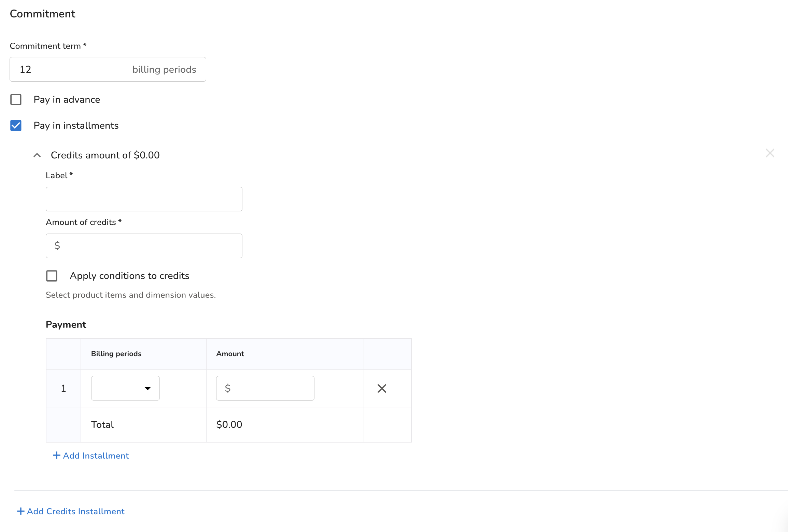Image resolution: width=788 pixels, height=532 pixels.
Task: Collapse the Credits amount of $0.00 section
Action: 37,155
